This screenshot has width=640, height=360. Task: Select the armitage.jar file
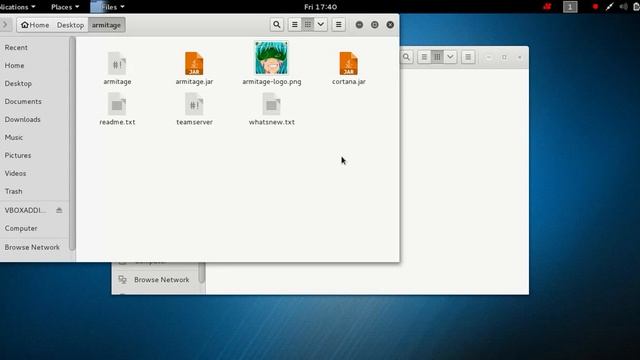[x=194, y=68]
